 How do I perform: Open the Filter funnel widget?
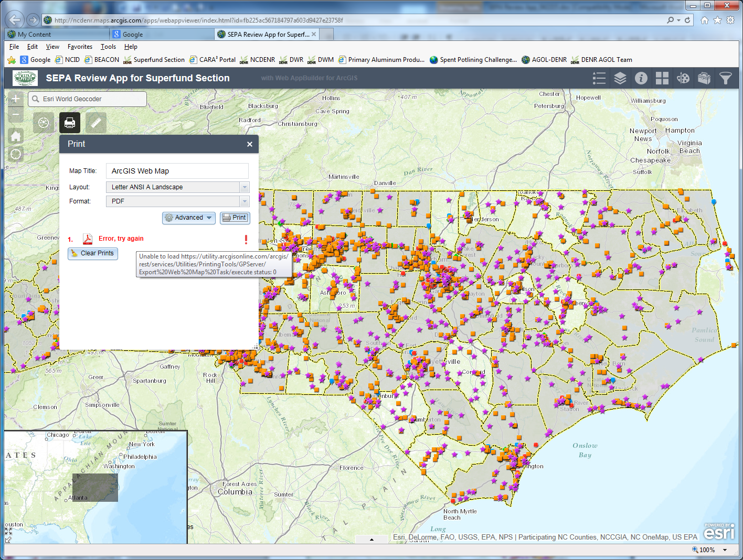(725, 79)
